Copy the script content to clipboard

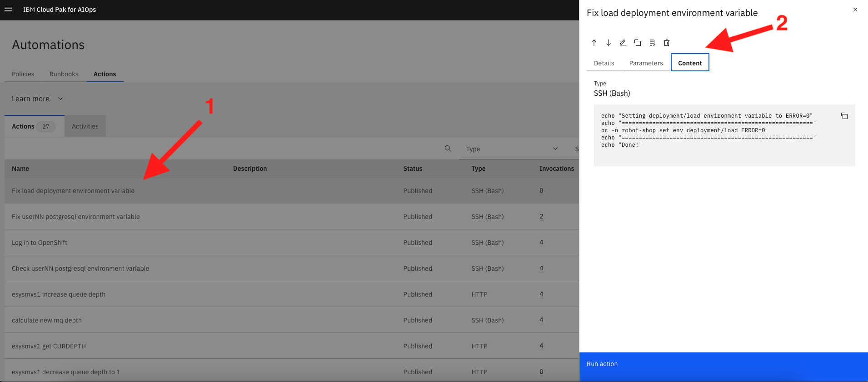click(844, 116)
